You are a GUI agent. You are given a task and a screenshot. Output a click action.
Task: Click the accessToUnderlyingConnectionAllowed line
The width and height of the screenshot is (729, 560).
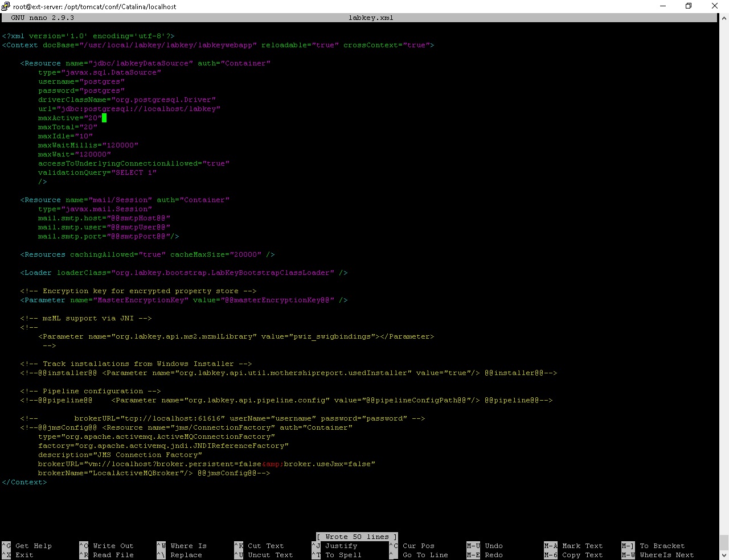tap(134, 163)
